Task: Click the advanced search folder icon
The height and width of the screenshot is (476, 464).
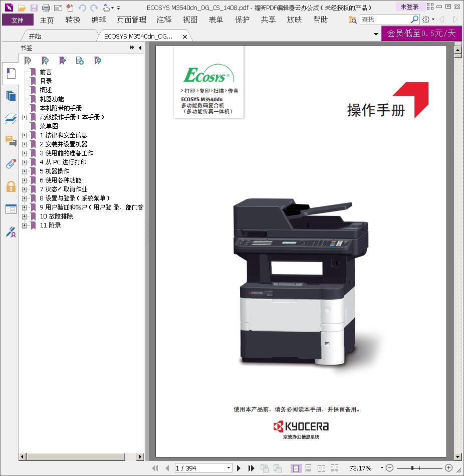Action: tap(352, 20)
